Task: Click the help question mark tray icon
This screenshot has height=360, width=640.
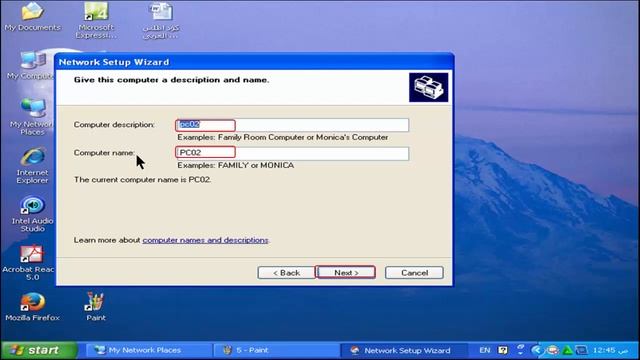Action: point(503,350)
